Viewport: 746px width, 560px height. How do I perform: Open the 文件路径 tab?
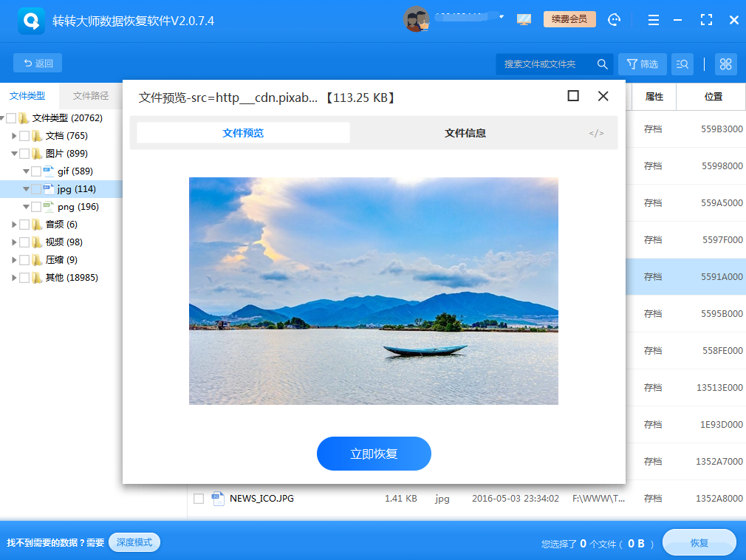[90, 96]
